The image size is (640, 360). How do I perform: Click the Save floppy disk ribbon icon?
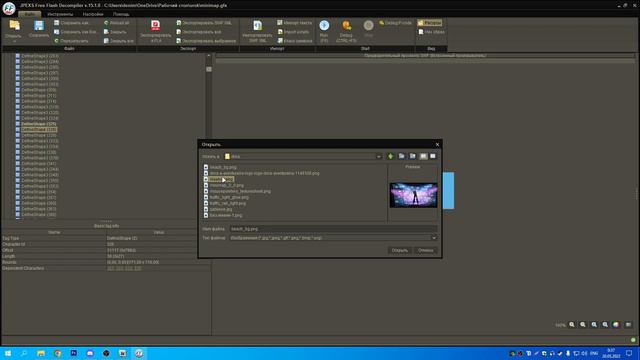pos(39,26)
